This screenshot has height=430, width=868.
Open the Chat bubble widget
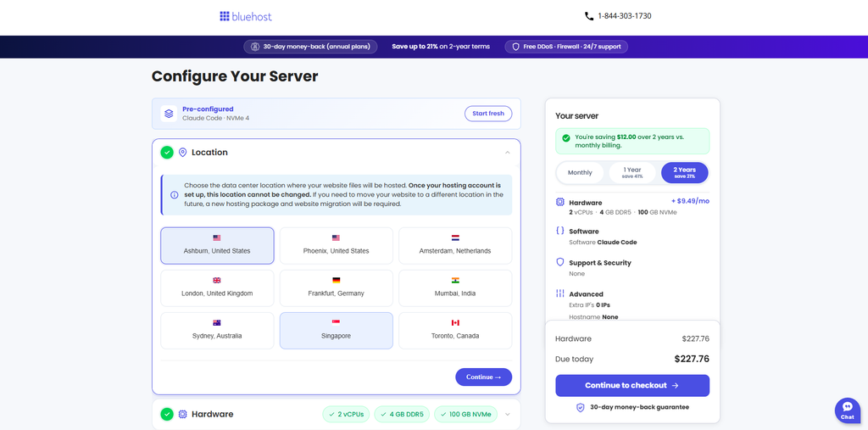848,410
